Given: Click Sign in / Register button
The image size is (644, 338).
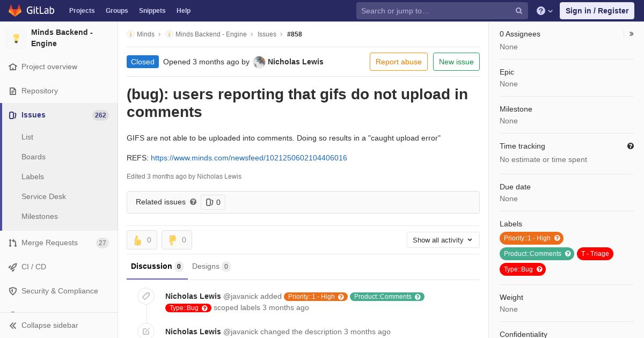Looking at the screenshot, I should coord(597,11).
